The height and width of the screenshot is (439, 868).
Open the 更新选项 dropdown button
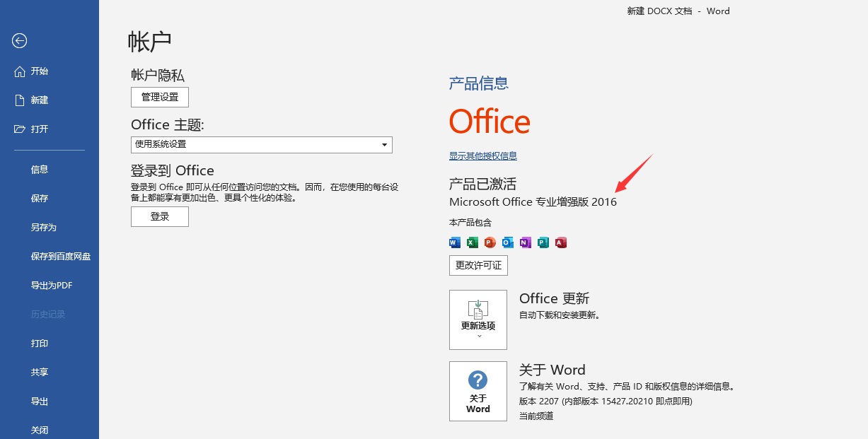coord(478,320)
